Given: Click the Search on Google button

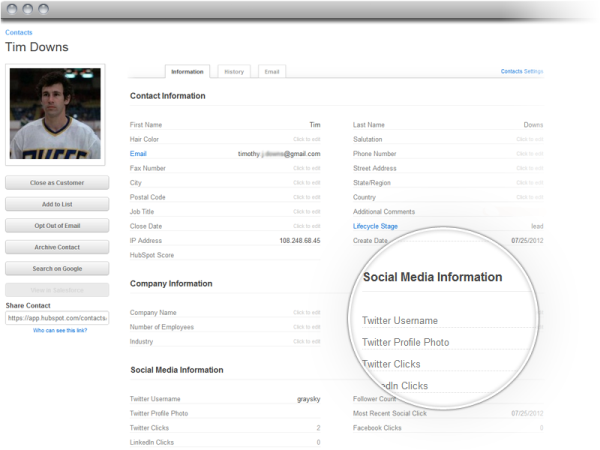Looking at the screenshot, I should point(57,268).
